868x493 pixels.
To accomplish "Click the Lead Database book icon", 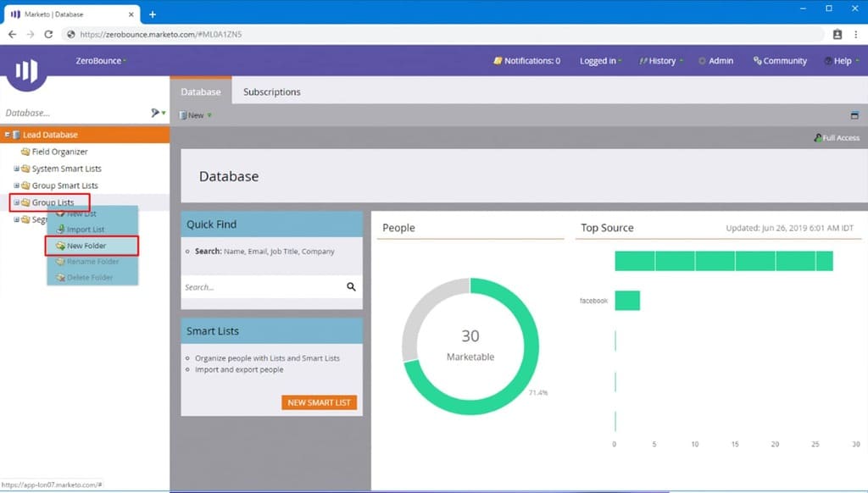I will [x=17, y=135].
